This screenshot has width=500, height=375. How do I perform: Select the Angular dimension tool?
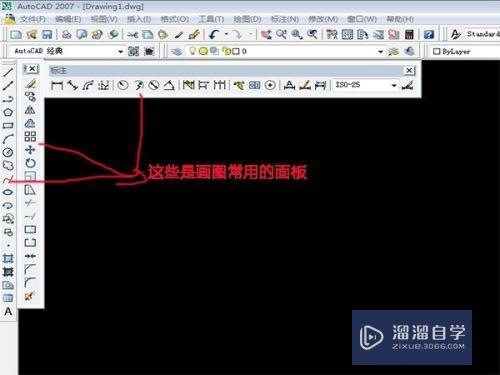pos(169,85)
